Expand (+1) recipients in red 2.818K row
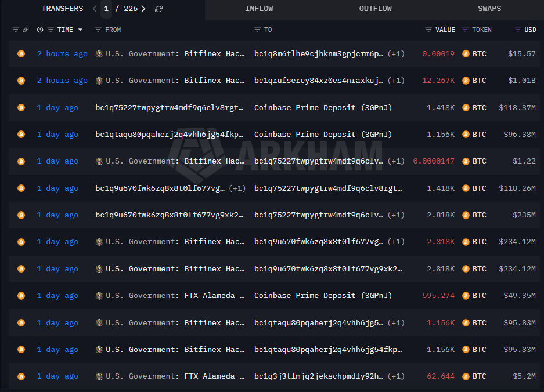Screen dimensions: 544x392 tap(396, 242)
